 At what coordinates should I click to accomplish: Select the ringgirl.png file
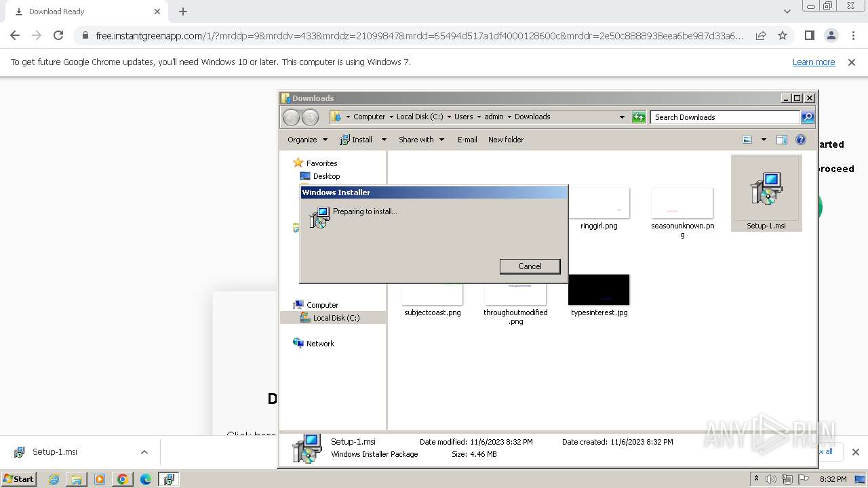tap(599, 209)
